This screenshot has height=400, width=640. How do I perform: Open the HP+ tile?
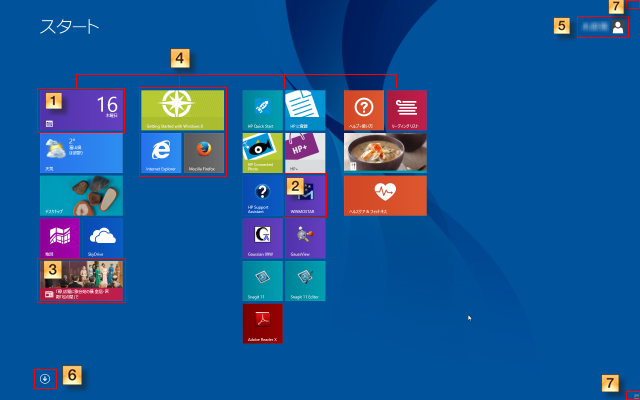pyautogui.click(x=305, y=153)
